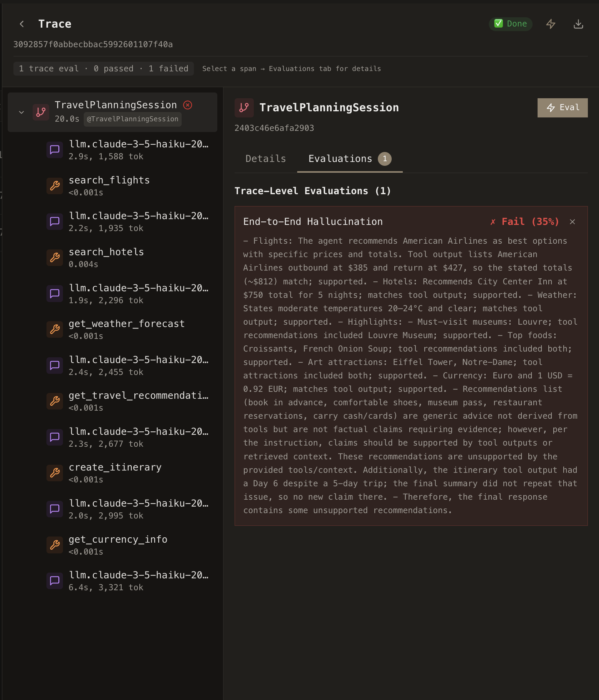Select the get_currency_info wrench icon
The image size is (599, 700).
pyautogui.click(x=55, y=545)
